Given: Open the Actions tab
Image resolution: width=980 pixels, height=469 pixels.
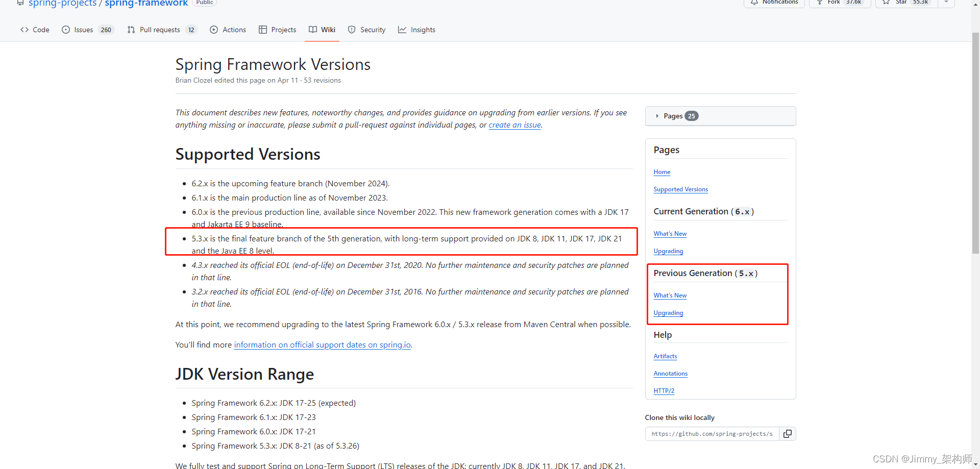Looking at the screenshot, I should [228, 30].
